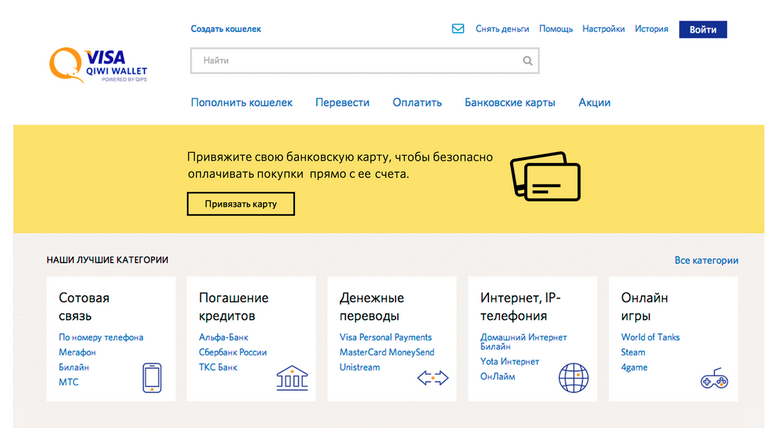The height and width of the screenshot is (428, 778).
Task: Select the ОнЛайм link
Action: click(x=497, y=376)
